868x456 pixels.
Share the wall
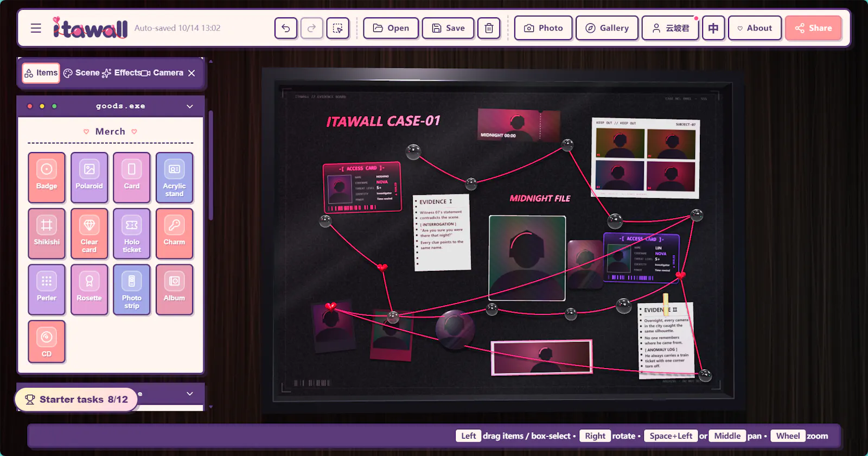pos(813,28)
